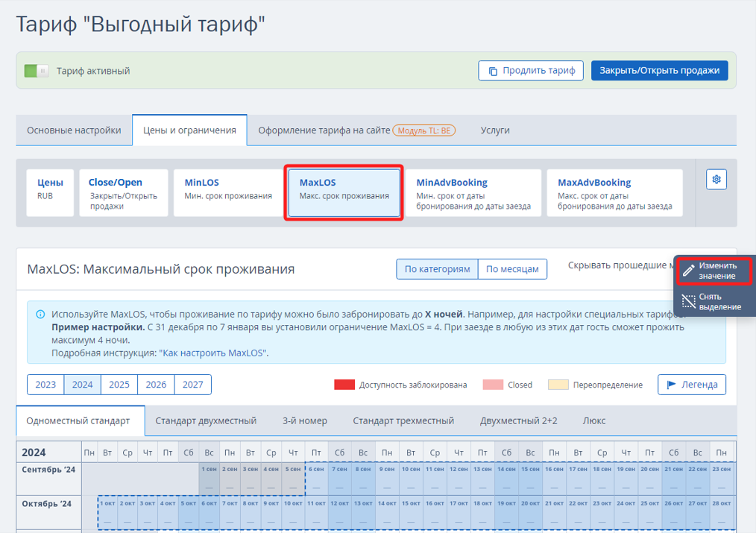
Task: Click the copy icon on Продлить тариф
Action: [x=493, y=71]
